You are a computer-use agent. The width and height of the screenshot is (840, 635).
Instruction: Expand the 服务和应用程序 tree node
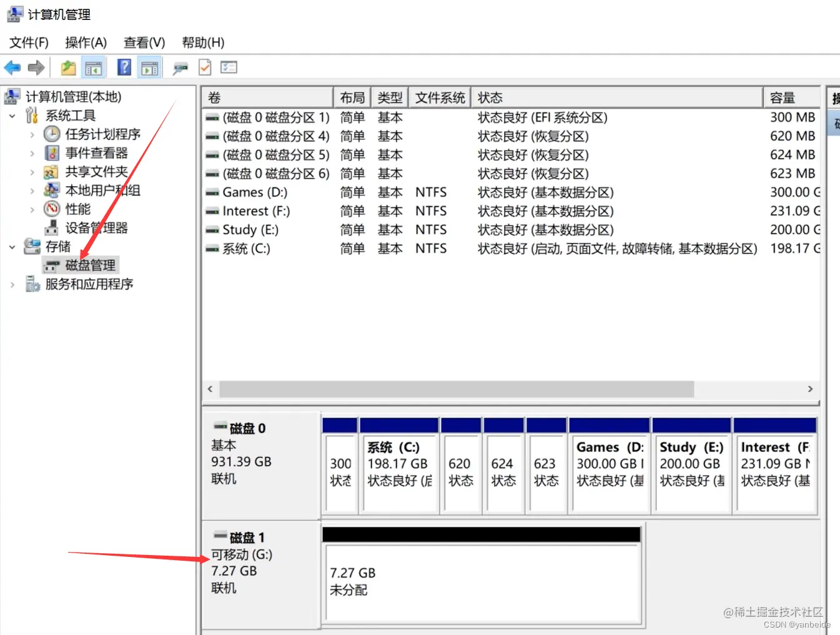pos(12,284)
